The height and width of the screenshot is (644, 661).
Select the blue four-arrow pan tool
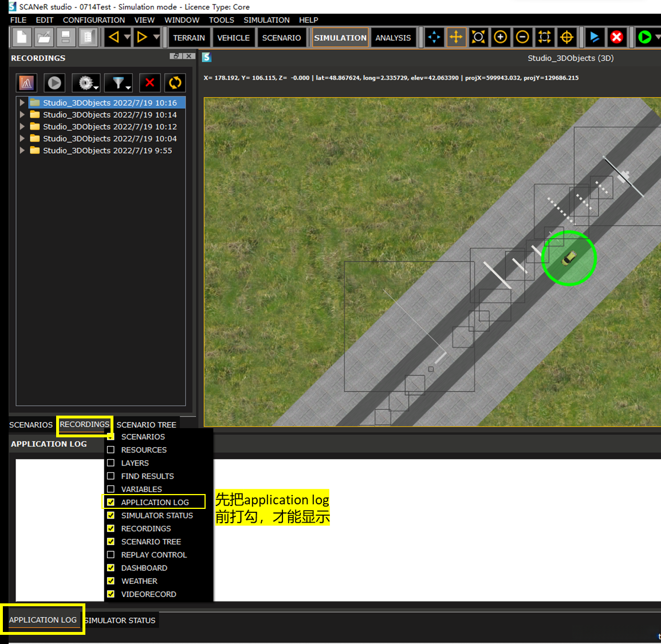click(434, 37)
